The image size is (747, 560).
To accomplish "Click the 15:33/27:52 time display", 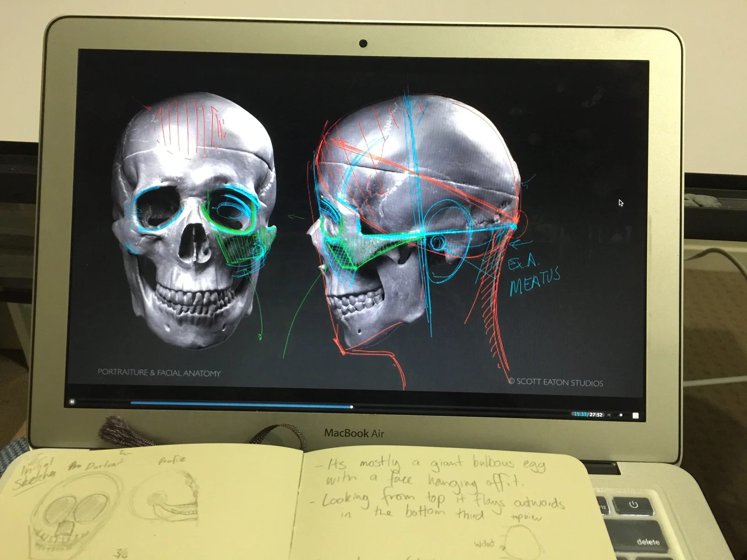I will coord(588,415).
